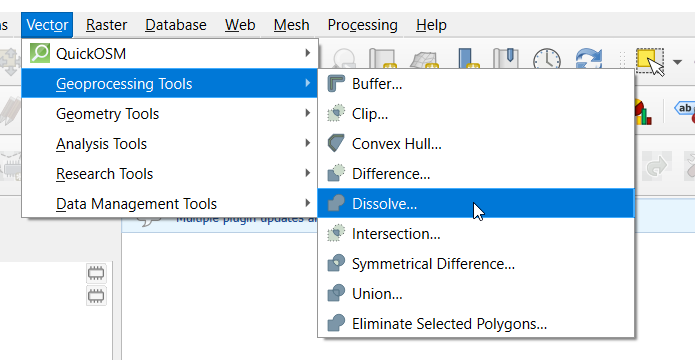Click the Dissolve icon

[x=336, y=203]
